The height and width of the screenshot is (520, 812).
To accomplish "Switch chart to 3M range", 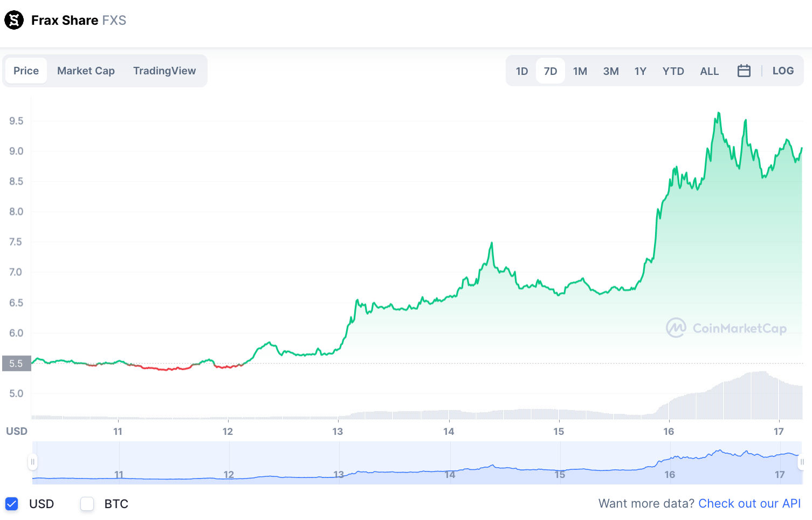I will click(x=611, y=71).
